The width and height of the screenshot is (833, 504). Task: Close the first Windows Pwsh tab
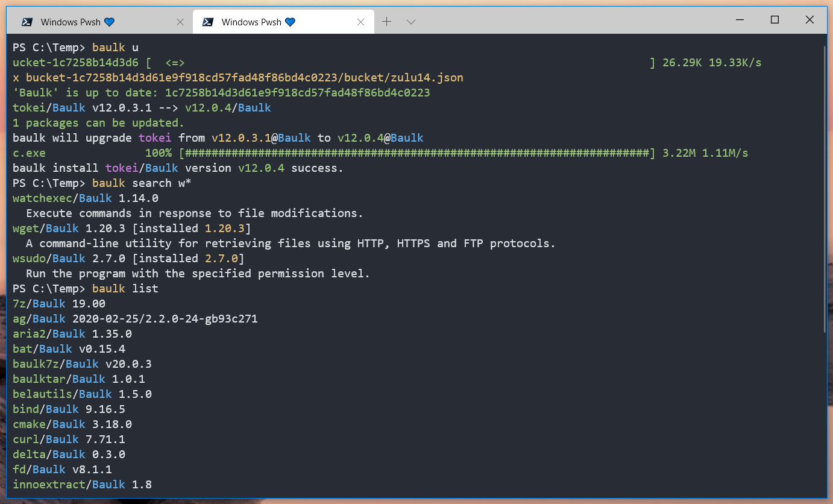click(180, 22)
